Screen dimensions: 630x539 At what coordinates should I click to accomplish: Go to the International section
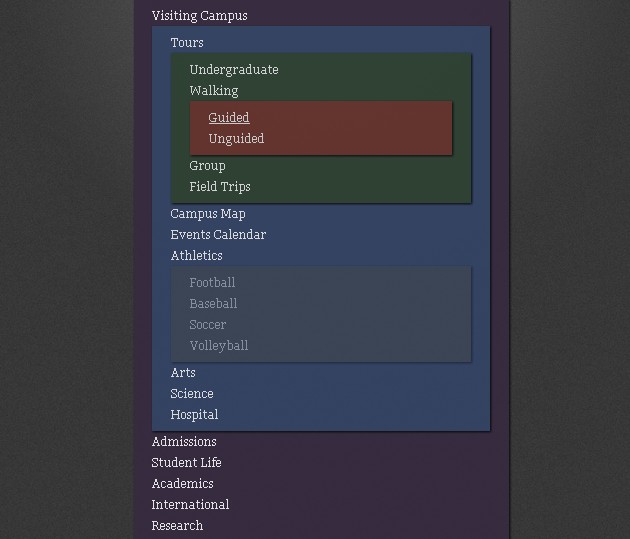point(190,505)
